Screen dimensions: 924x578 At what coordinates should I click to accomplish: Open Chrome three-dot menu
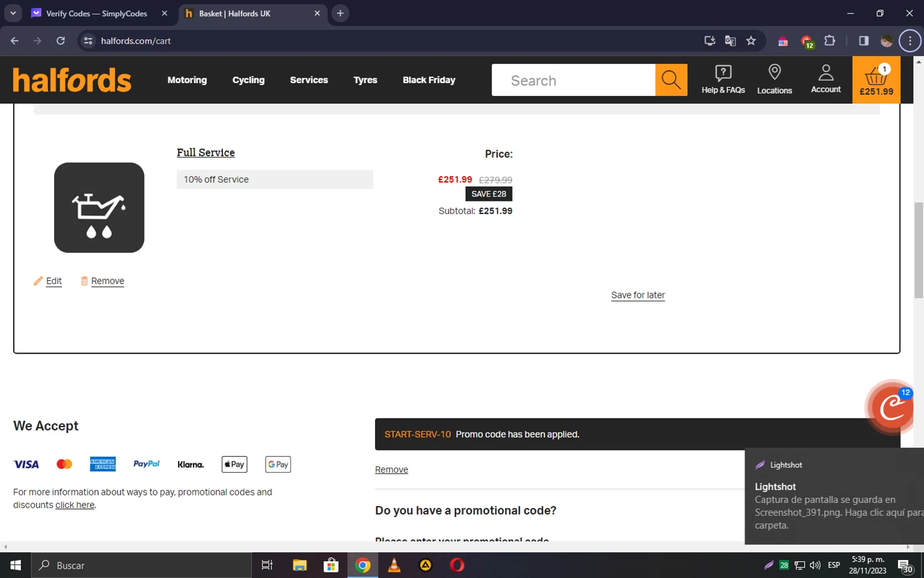(x=910, y=41)
